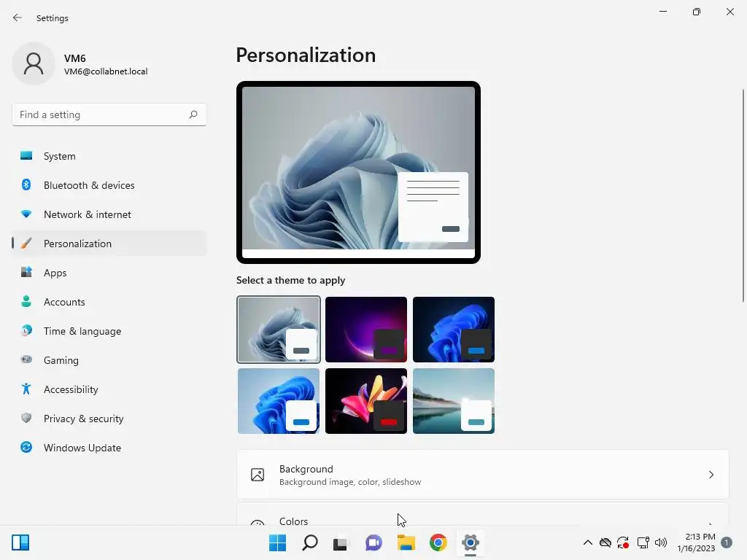747x560 pixels.
Task: Open File Explorer from the taskbar
Action: pyautogui.click(x=406, y=542)
